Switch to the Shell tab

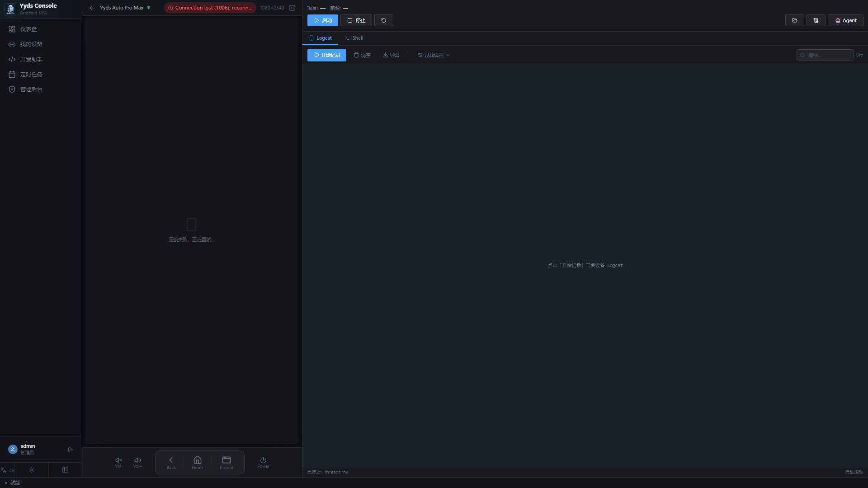coord(354,38)
